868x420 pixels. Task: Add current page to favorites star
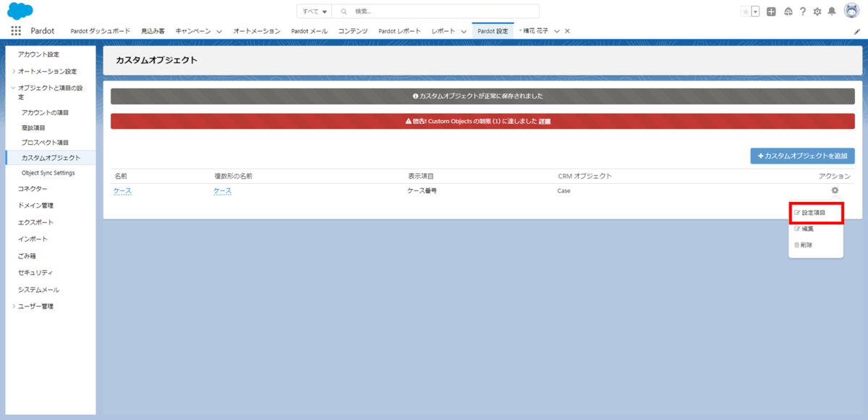click(746, 12)
